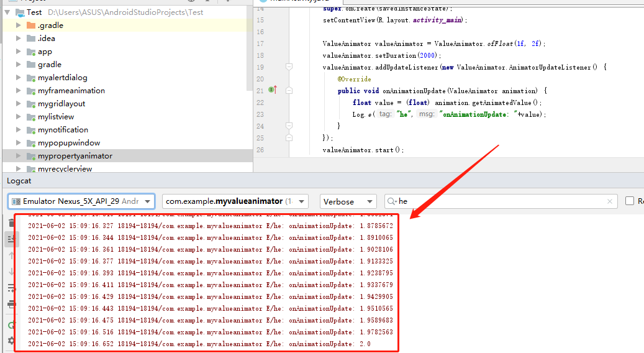
Task: Click the valueAnimator.start() code line
Action: (363, 150)
